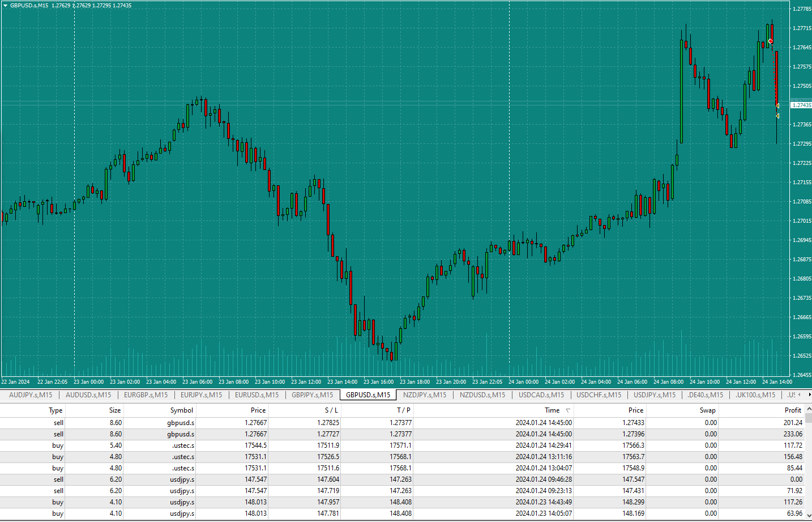Click the time 2024.01.24 14:29:41
Image resolution: width=812 pixels, height=522 pixels.
click(544, 445)
